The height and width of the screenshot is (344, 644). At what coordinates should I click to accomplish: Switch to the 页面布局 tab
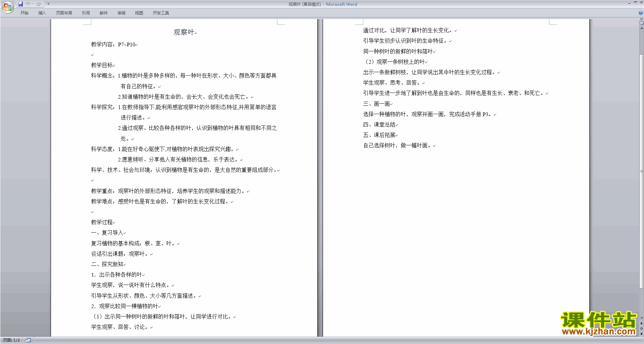64,13
